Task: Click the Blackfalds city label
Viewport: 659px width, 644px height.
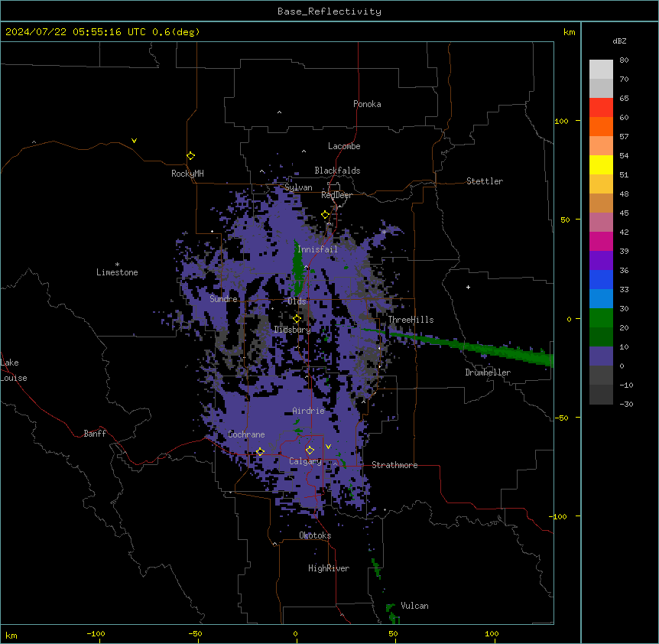Action: pos(337,171)
